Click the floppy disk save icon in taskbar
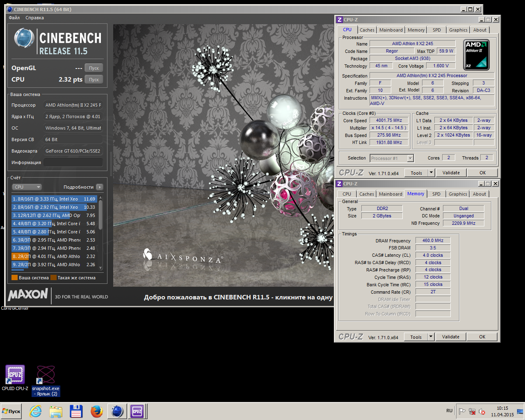This screenshot has height=420, width=525. pyautogui.click(x=76, y=411)
